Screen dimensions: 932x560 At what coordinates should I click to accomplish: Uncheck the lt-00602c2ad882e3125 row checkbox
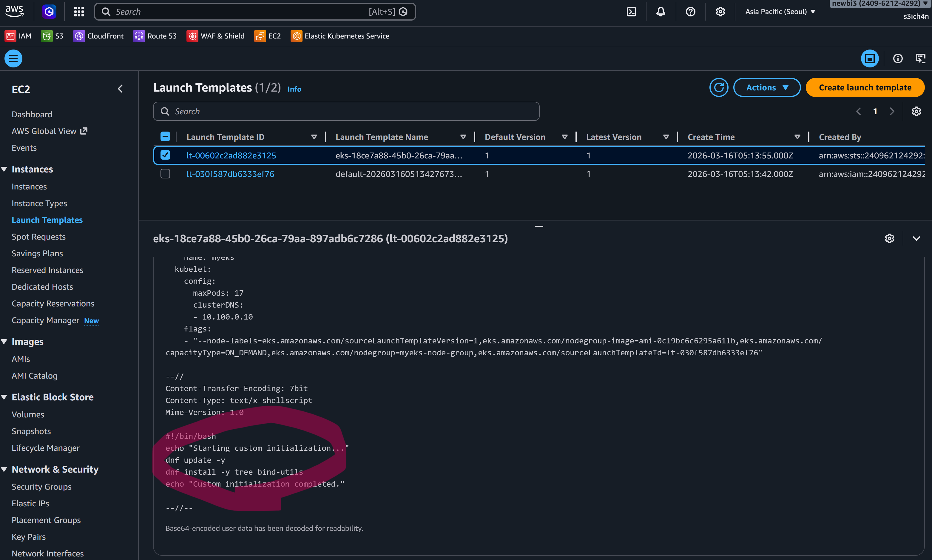(x=165, y=155)
